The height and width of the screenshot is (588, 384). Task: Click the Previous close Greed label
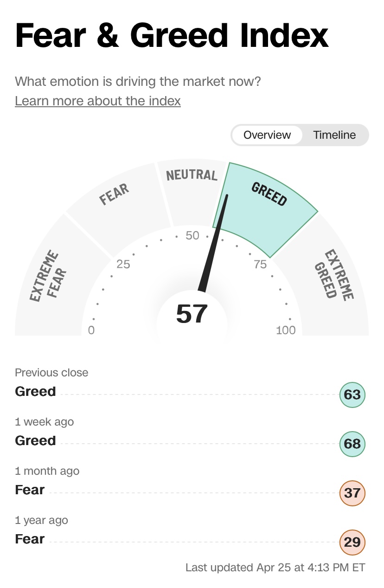pos(36,392)
